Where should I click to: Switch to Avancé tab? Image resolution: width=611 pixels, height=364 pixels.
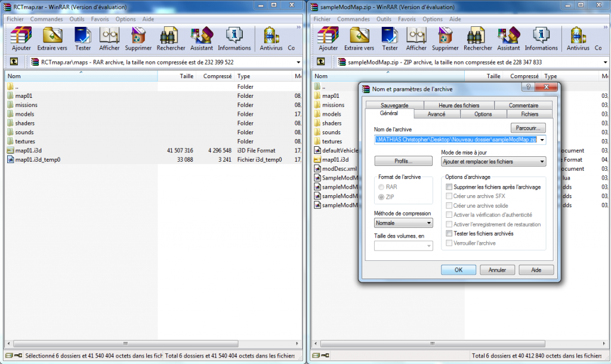[x=436, y=114]
